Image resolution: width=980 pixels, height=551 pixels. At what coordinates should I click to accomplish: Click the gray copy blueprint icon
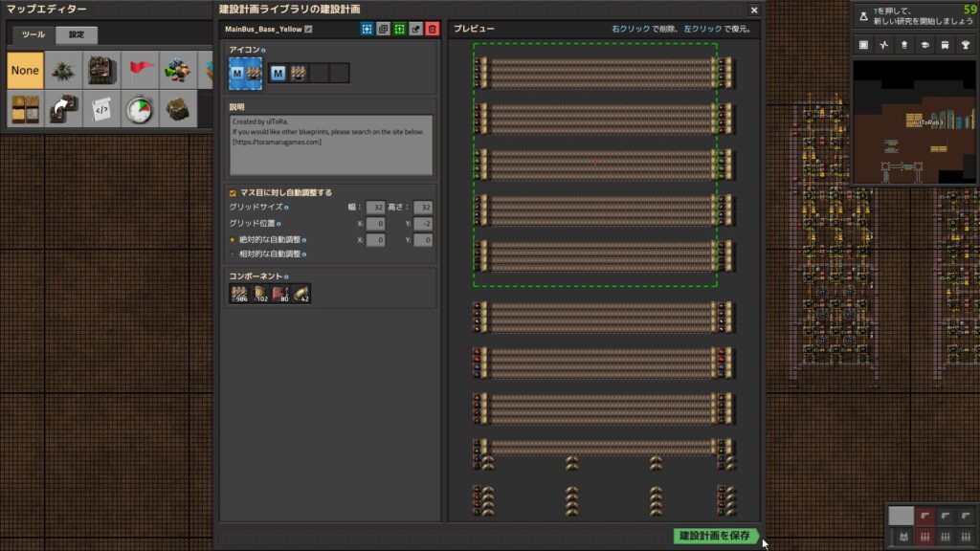pos(383,29)
